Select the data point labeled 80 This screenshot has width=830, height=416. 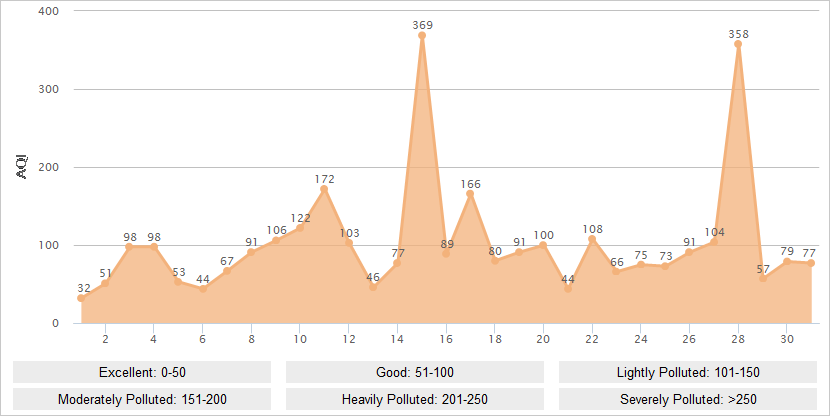tap(495, 260)
